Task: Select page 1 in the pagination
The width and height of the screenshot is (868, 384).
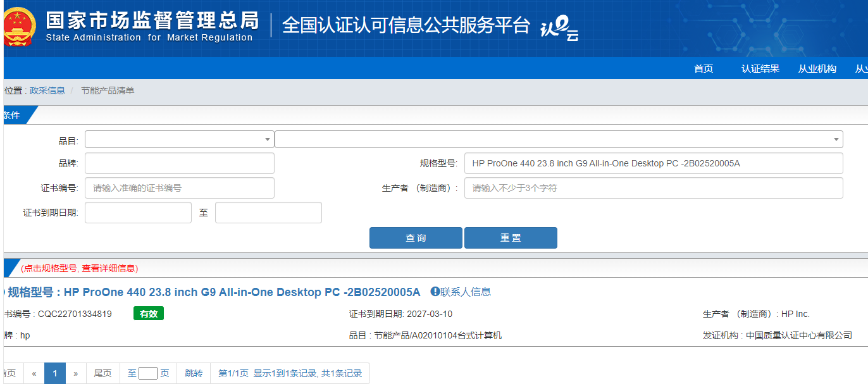Action: [x=55, y=373]
